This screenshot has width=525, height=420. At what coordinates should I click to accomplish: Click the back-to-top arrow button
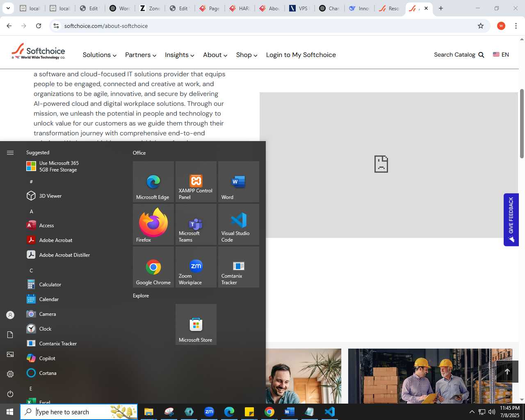(507, 372)
